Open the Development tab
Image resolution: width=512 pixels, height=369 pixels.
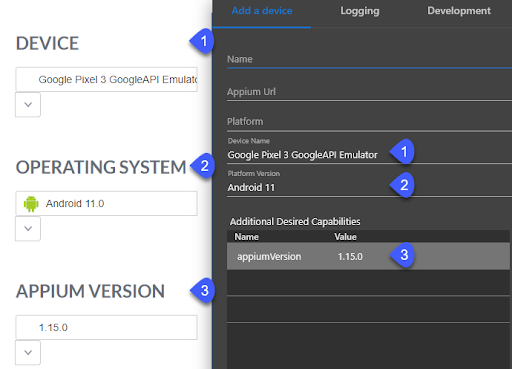tap(459, 11)
